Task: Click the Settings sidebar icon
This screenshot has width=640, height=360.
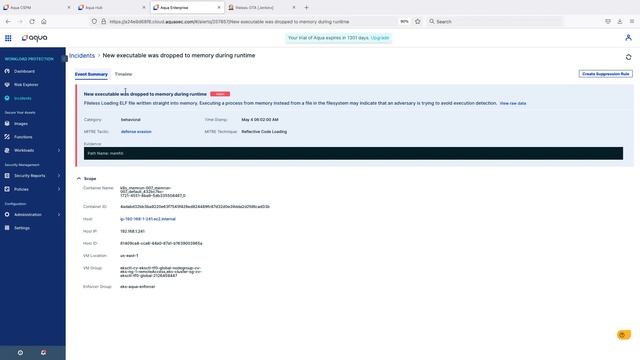Action: pyautogui.click(x=7, y=228)
